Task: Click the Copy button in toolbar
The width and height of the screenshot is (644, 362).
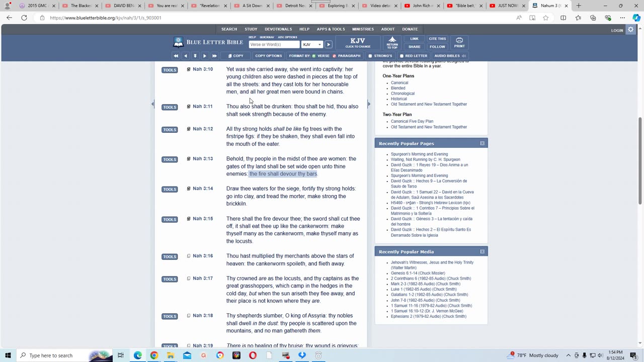Action: click(x=235, y=56)
